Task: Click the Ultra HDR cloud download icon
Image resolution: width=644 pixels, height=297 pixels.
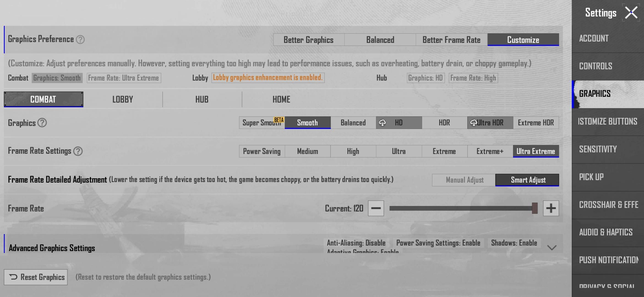Action: 473,123
